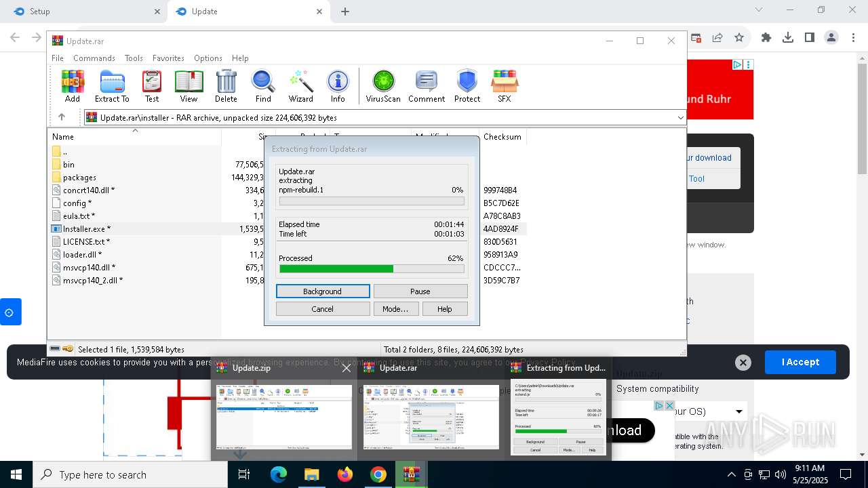The width and height of the screenshot is (868, 488).
Task: Open the Options menu
Action: (208, 58)
